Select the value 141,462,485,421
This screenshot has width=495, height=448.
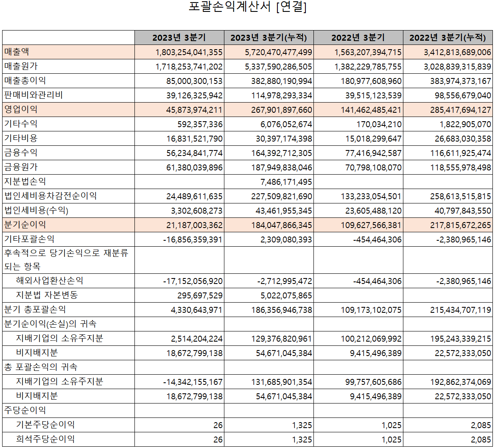pyautogui.click(x=371, y=110)
